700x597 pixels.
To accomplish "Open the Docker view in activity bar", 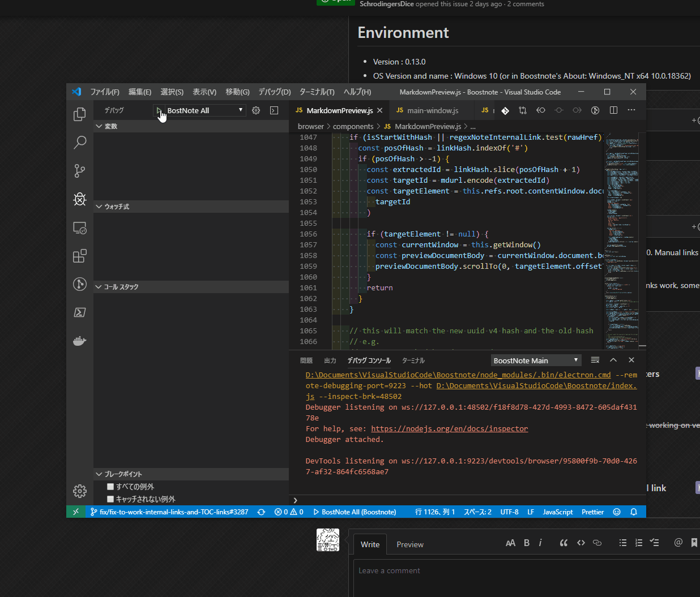I will (80, 341).
